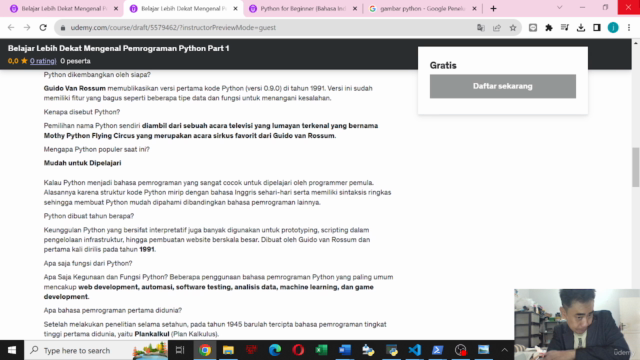Open Microsoft Edge on the taskbar

pyautogui.click(x=275, y=350)
